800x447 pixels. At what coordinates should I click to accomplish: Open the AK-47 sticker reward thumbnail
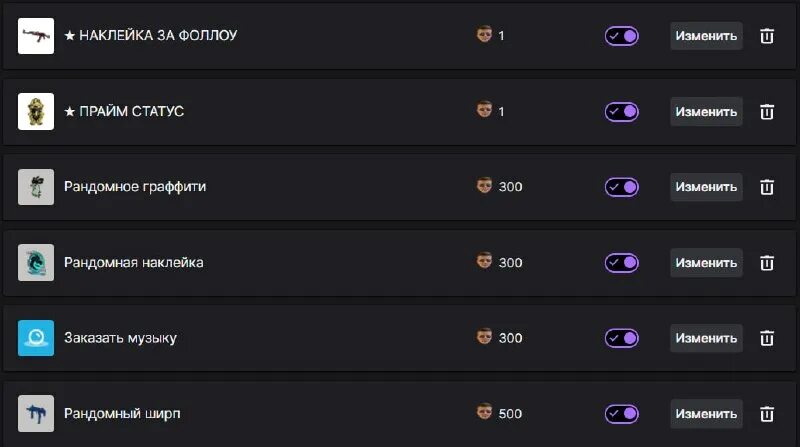click(36, 36)
